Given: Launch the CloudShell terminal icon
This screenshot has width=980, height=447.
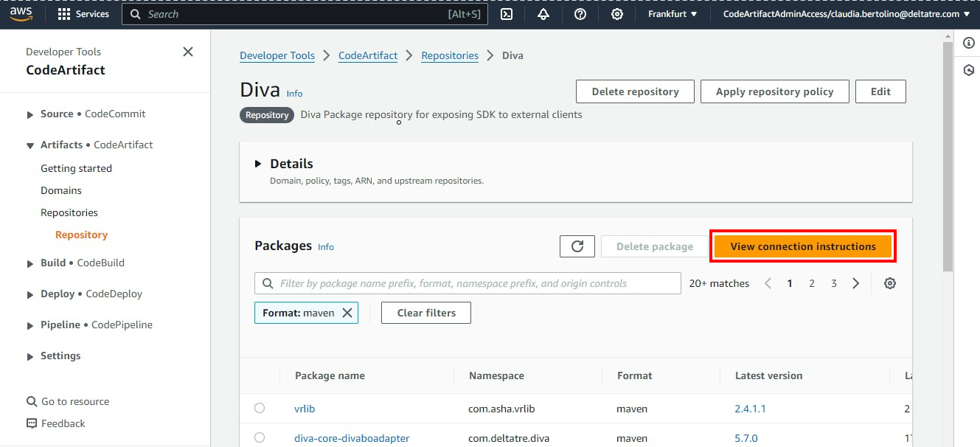Looking at the screenshot, I should point(507,14).
